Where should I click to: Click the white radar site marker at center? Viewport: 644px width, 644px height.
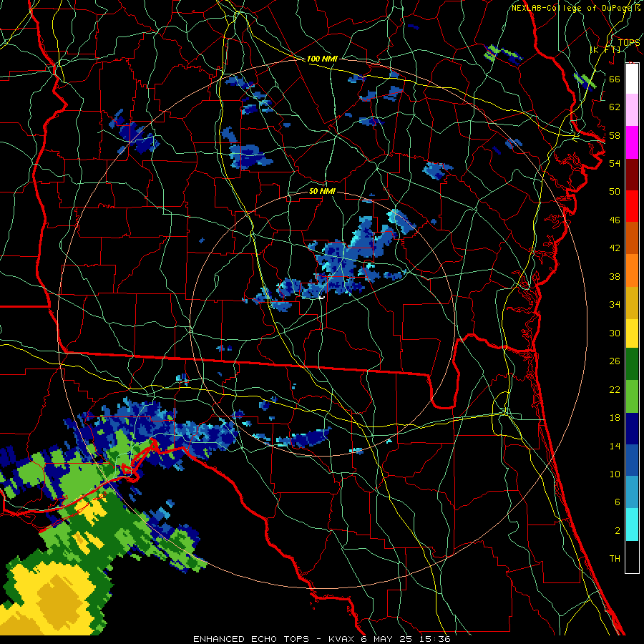tap(321, 298)
